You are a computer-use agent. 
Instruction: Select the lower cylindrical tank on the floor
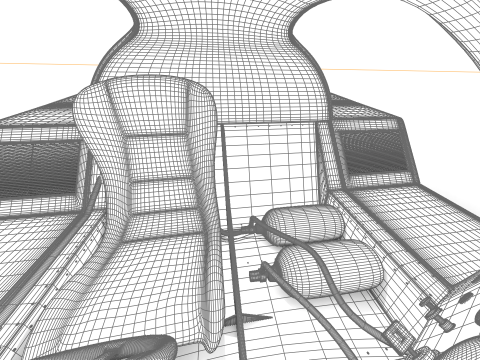pos(330,268)
